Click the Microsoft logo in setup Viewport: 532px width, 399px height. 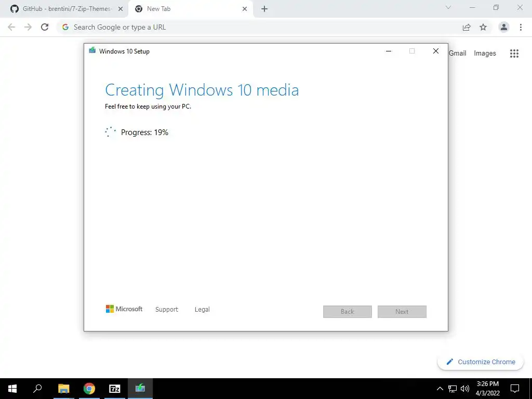[124, 309]
